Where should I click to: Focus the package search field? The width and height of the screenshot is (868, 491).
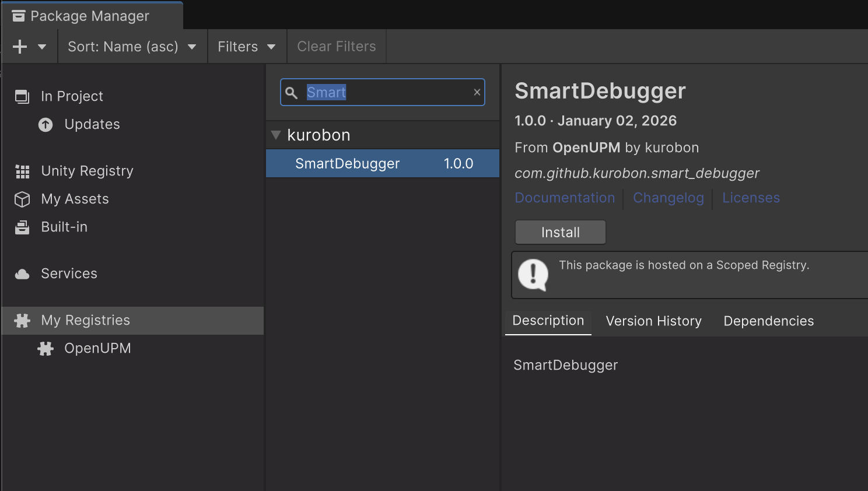(383, 92)
